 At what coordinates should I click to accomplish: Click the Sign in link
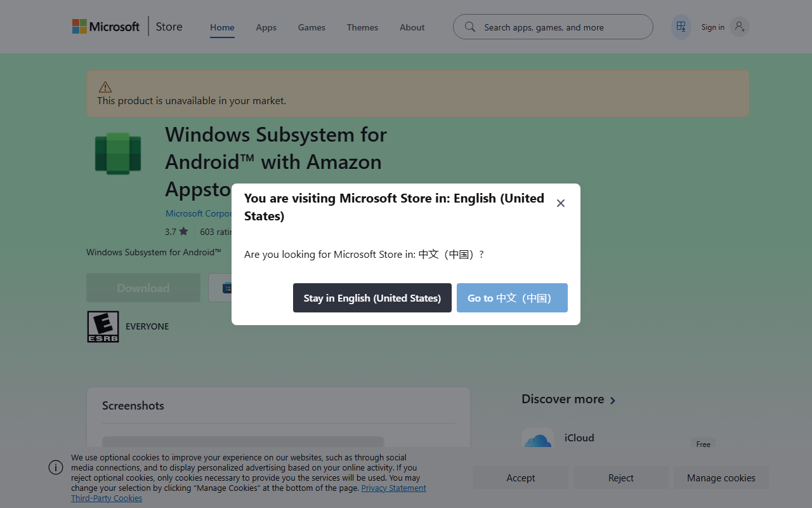(713, 27)
